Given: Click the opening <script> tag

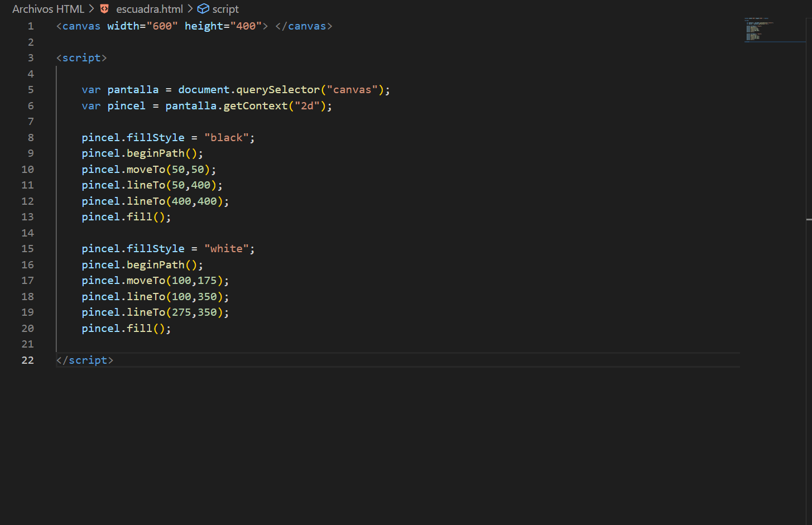Looking at the screenshot, I should (x=81, y=58).
